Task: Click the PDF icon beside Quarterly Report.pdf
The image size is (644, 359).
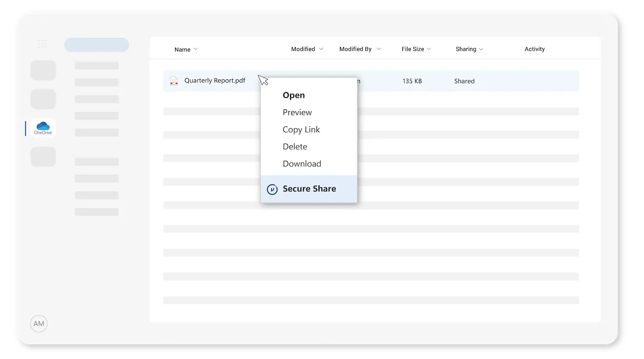Action: (x=173, y=81)
